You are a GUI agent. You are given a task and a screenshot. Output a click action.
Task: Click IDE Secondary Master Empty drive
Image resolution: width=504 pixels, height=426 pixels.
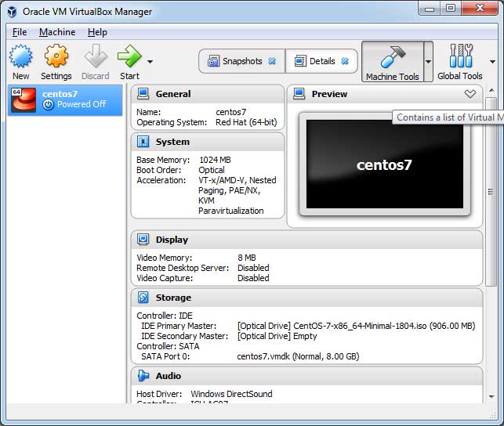pyautogui.click(x=277, y=337)
